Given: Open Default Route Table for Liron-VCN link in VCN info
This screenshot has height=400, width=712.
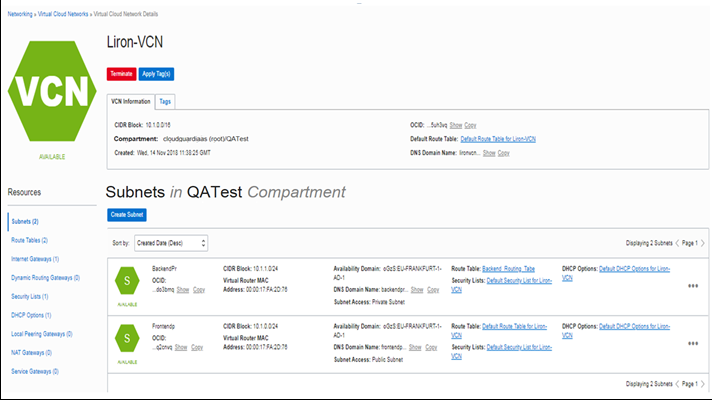Looking at the screenshot, I should point(498,139).
